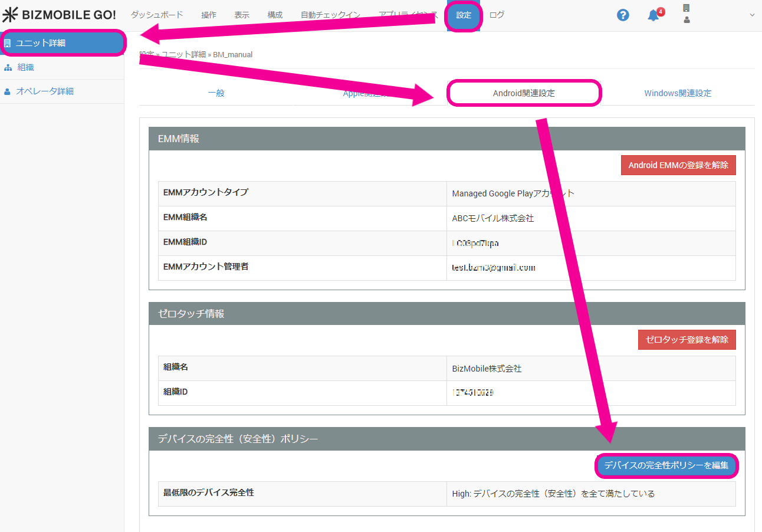Screen dimensions: 762x532
Task: Open the 構成 menu
Action: [x=275, y=15]
